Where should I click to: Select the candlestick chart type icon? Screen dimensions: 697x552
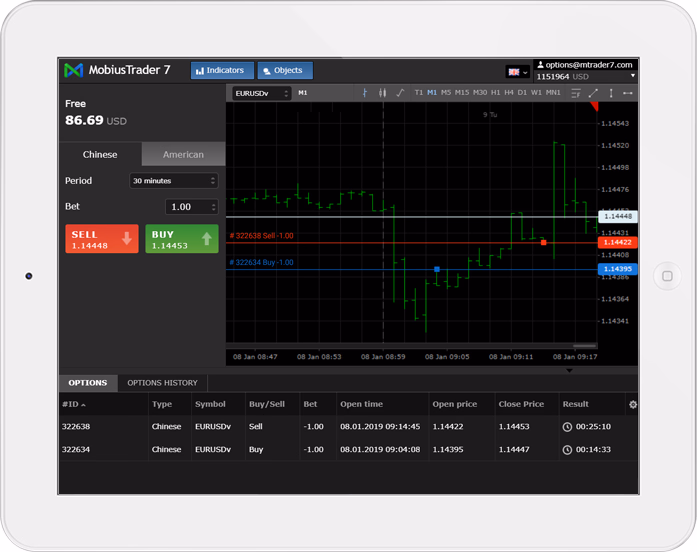382,93
